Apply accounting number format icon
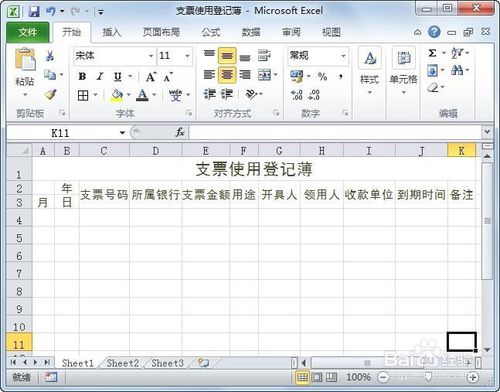The height and width of the screenshot is (392, 500). pyautogui.click(x=297, y=76)
